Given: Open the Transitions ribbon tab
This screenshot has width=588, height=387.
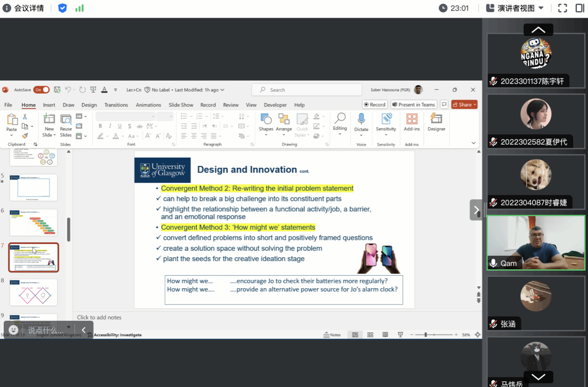Looking at the screenshot, I should pyautogui.click(x=116, y=105).
